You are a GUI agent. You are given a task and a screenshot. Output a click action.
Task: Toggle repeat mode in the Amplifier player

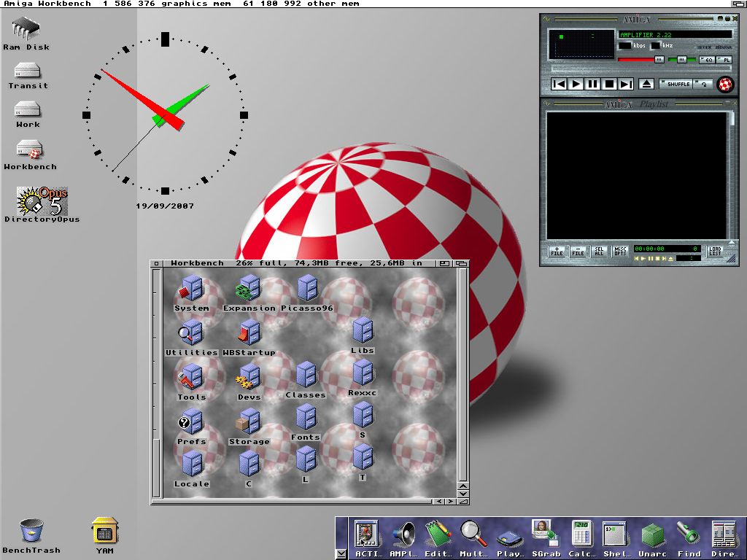point(703,85)
